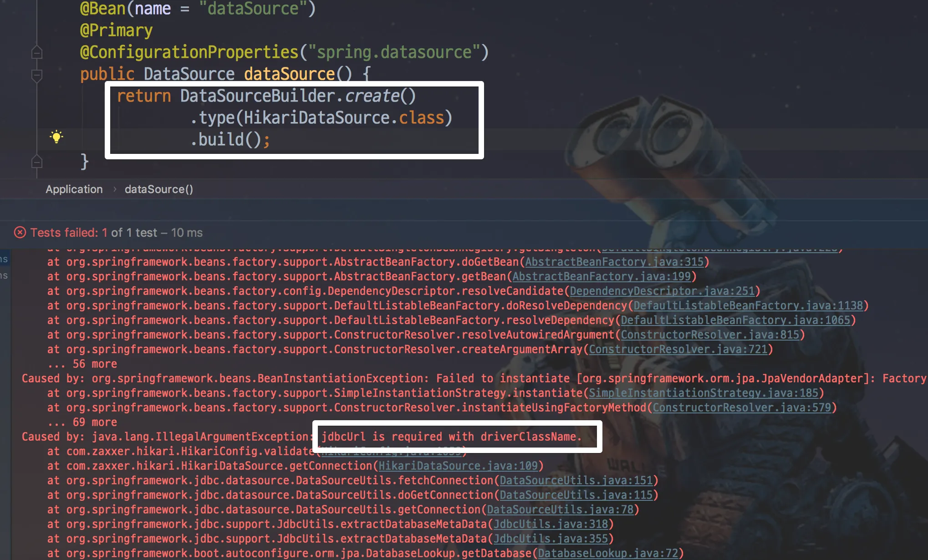Open AbstractBeanFactory.java:199 stack trace link
This screenshot has height=560, width=928.
pos(602,276)
